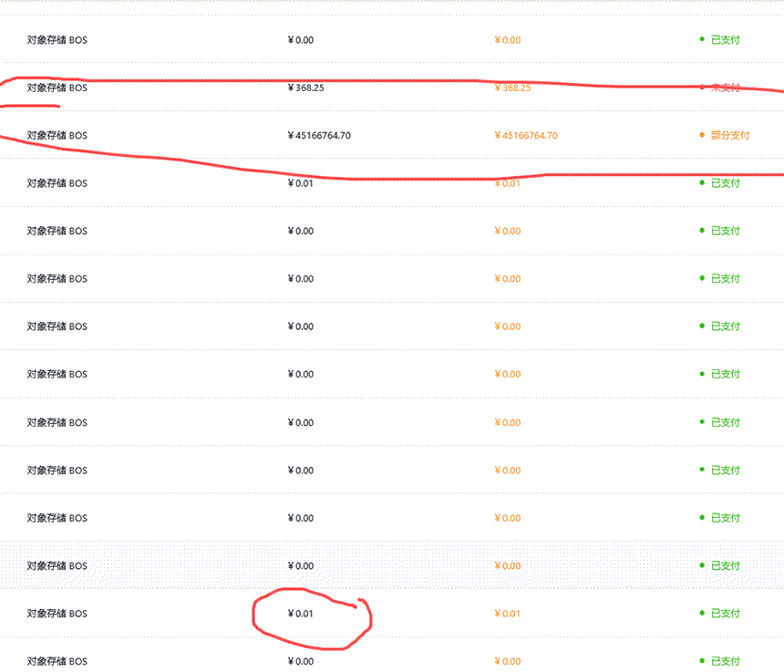Open 对象存储 BOS in the ¥368.25 row
This screenshot has width=784, height=672.
pyautogui.click(x=57, y=88)
